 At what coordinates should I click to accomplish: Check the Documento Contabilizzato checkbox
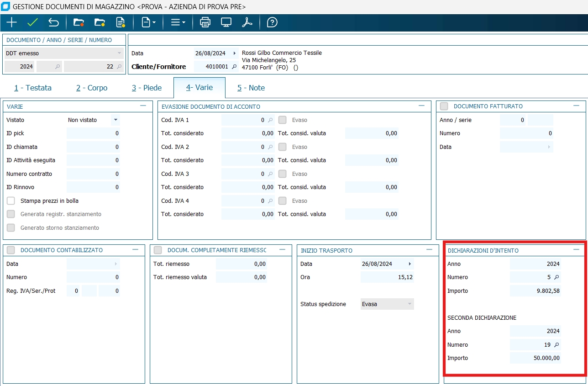click(11, 250)
